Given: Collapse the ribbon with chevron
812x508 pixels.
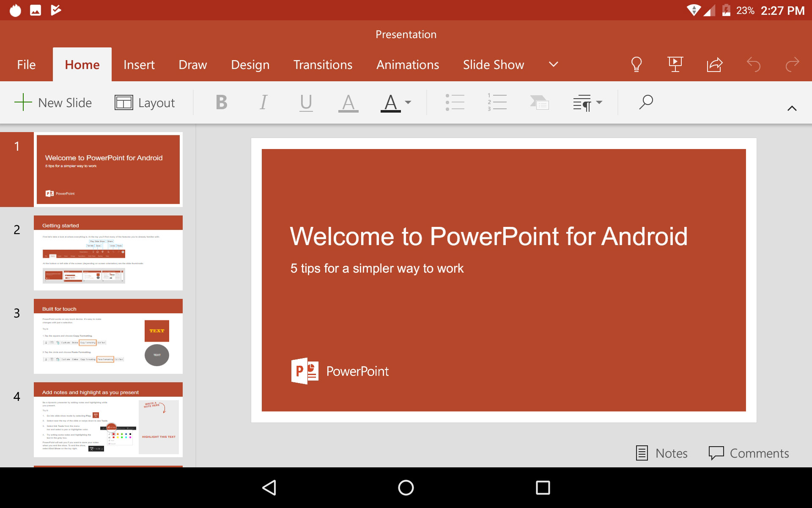Looking at the screenshot, I should pos(792,108).
